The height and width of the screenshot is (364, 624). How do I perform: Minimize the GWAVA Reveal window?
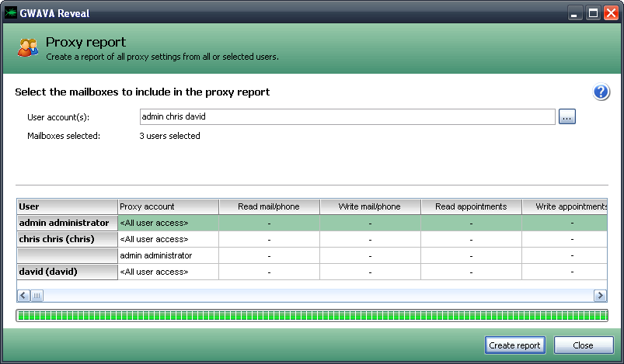(573, 13)
